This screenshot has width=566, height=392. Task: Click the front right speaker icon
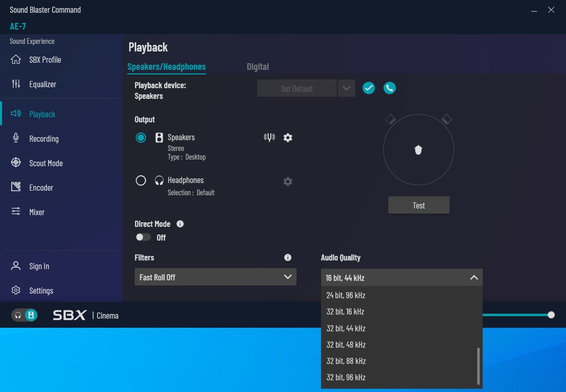pyautogui.click(x=447, y=119)
